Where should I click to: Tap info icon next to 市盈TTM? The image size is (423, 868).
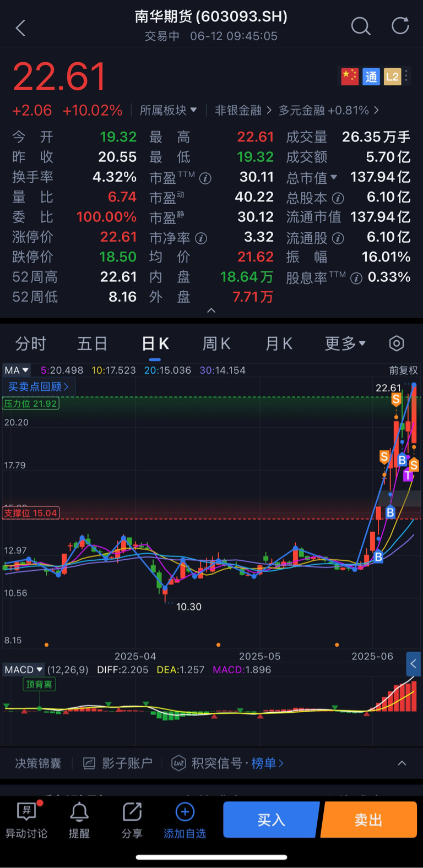click(x=205, y=178)
